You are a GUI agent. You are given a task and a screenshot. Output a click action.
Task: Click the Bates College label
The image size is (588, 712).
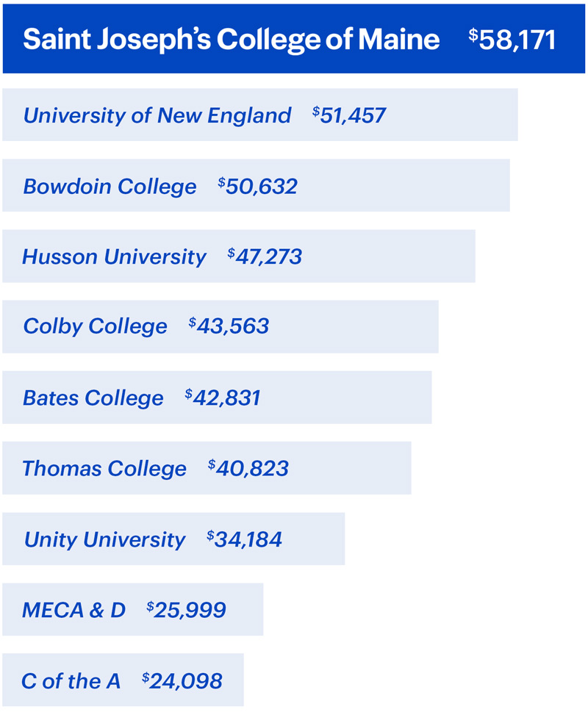pyautogui.click(x=93, y=398)
